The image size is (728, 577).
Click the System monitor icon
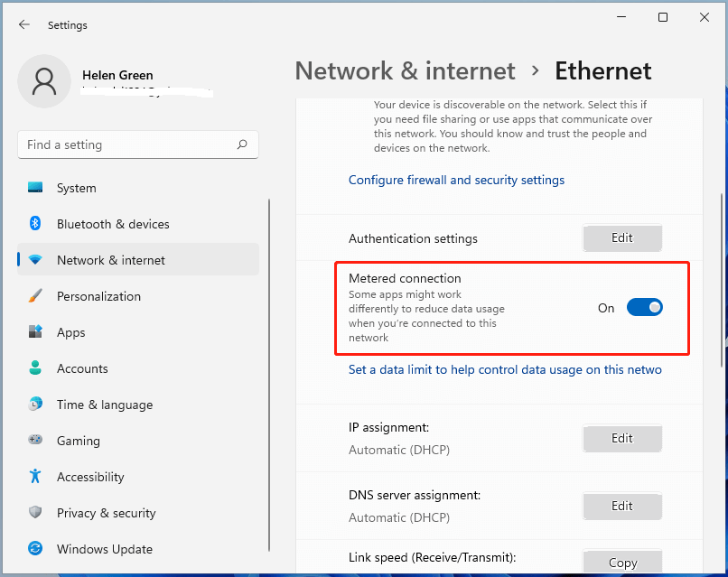(x=35, y=188)
